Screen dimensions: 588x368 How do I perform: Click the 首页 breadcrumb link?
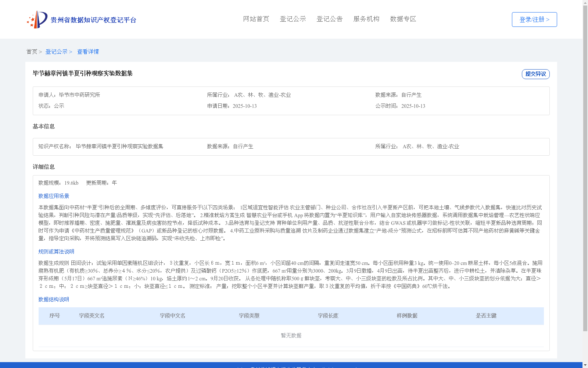[32, 52]
